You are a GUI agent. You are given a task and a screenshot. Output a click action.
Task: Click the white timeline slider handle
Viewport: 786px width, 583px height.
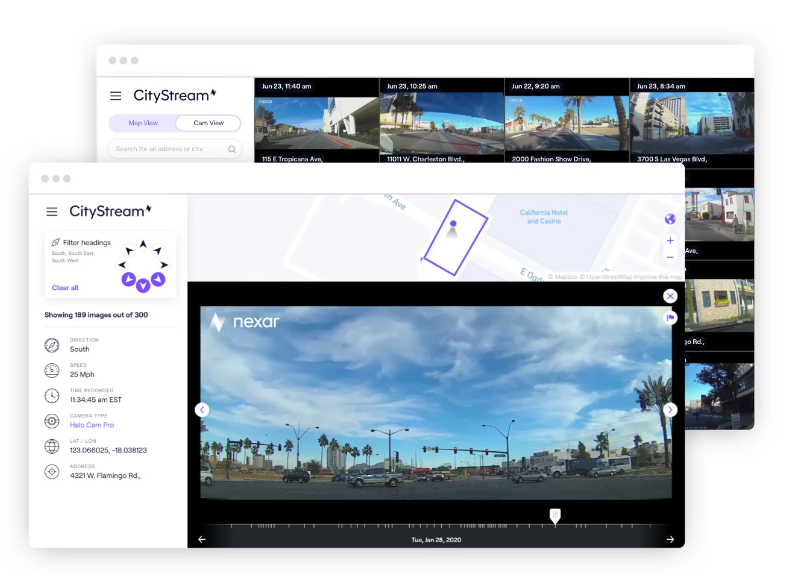click(555, 516)
